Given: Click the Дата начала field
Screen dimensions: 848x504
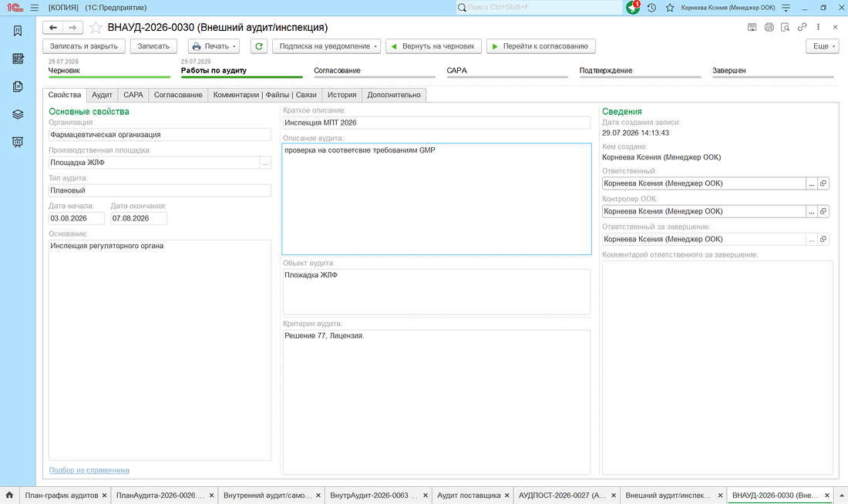Looking at the screenshot, I should point(76,218).
